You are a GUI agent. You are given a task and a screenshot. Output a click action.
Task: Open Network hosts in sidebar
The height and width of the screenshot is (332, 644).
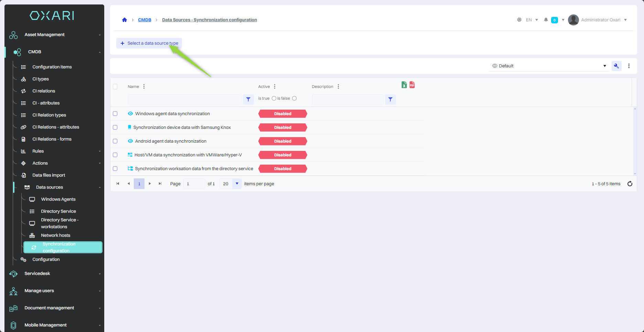click(x=55, y=235)
